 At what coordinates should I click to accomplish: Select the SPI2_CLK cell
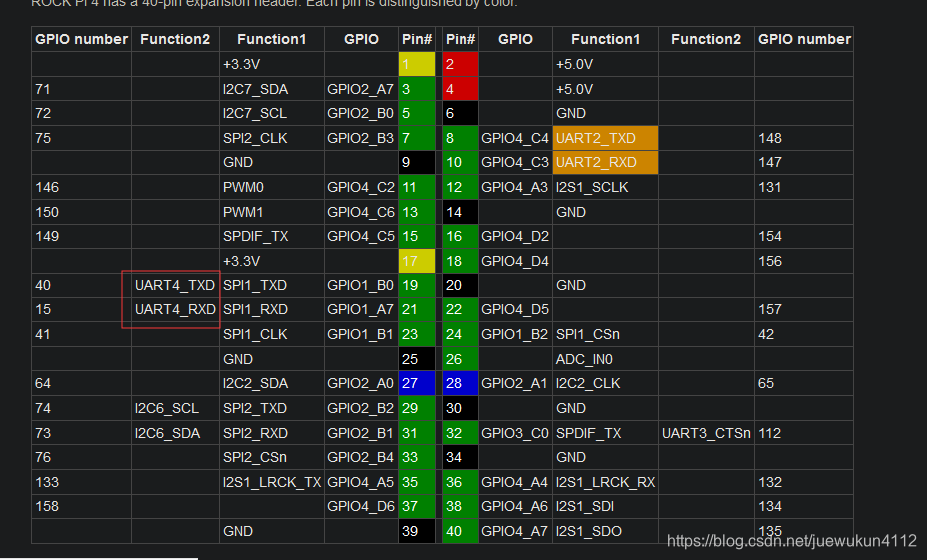[x=272, y=138]
